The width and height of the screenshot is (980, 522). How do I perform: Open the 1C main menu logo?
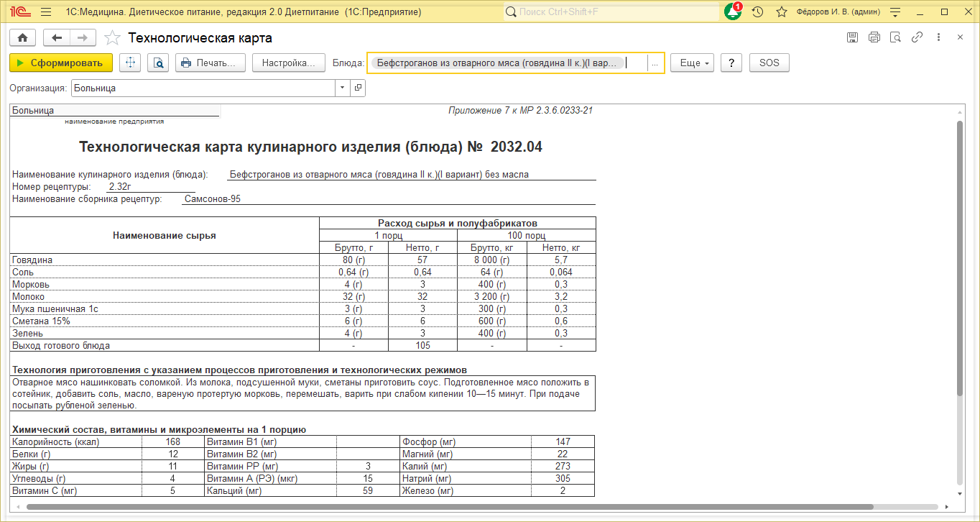click(19, 12)
